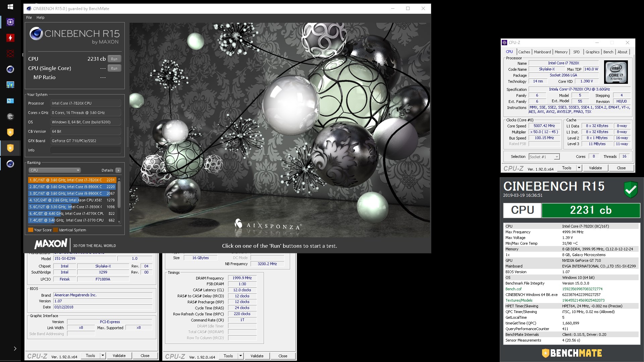Click the ranking list vertical scrollbar
This screenshot has width=644, height=362.
[x=119, y=200]
